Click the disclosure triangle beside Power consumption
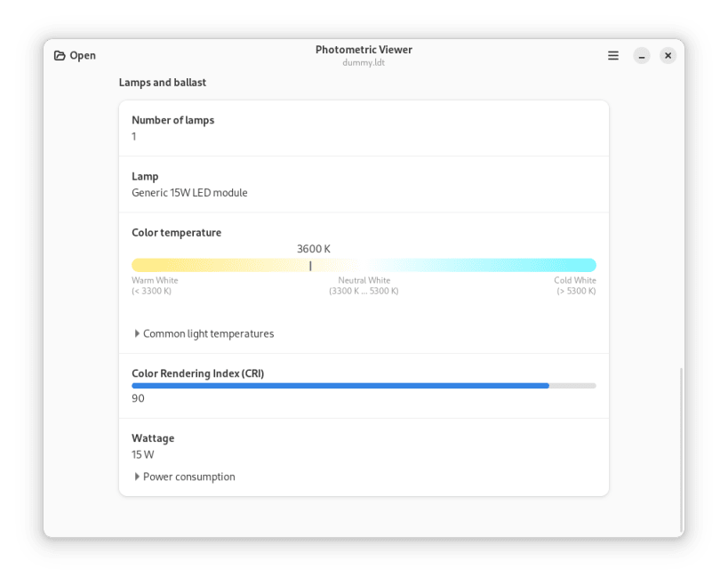The height and width of the screenshot is (585, 728). [136, 477]
